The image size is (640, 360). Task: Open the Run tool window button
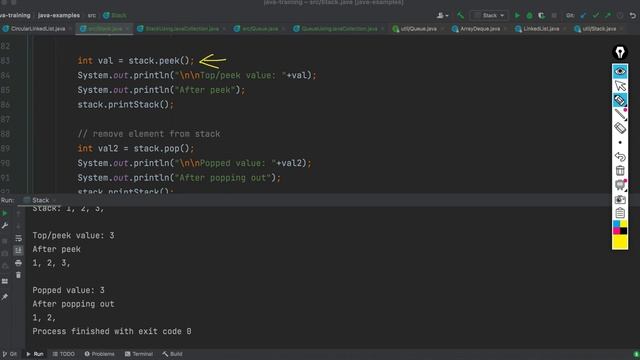[x=35, y=354]
